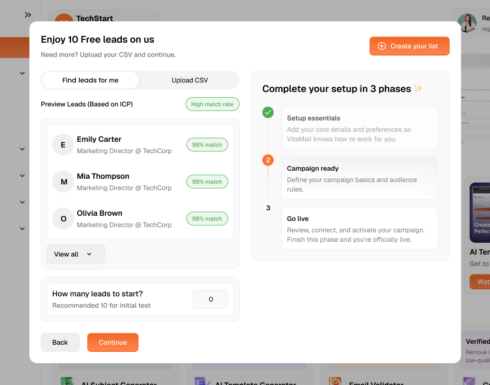The height and width of the screenshot is (385, 490).
Task: Expand the fourth sidebar chevron
Action: click(22, 202)
